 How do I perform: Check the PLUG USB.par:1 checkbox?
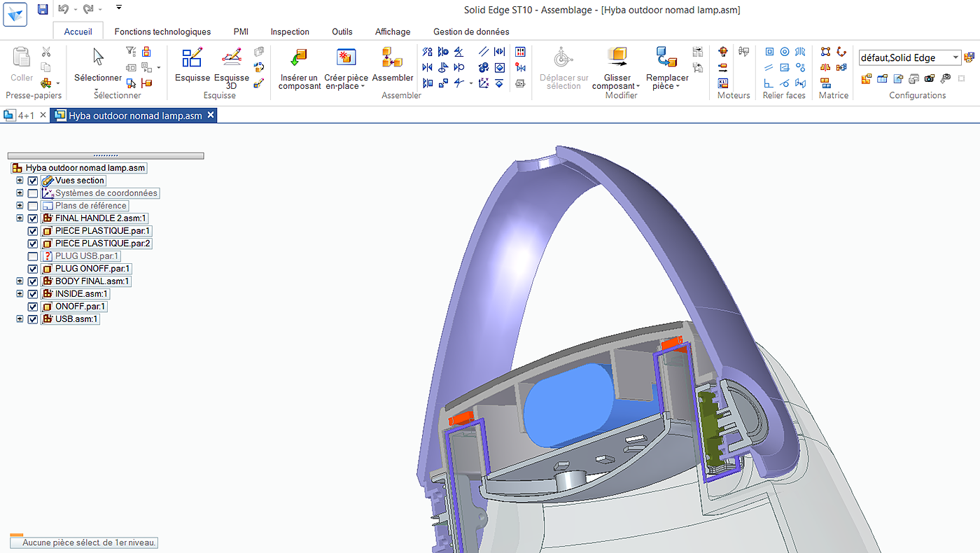coord(33,256)
